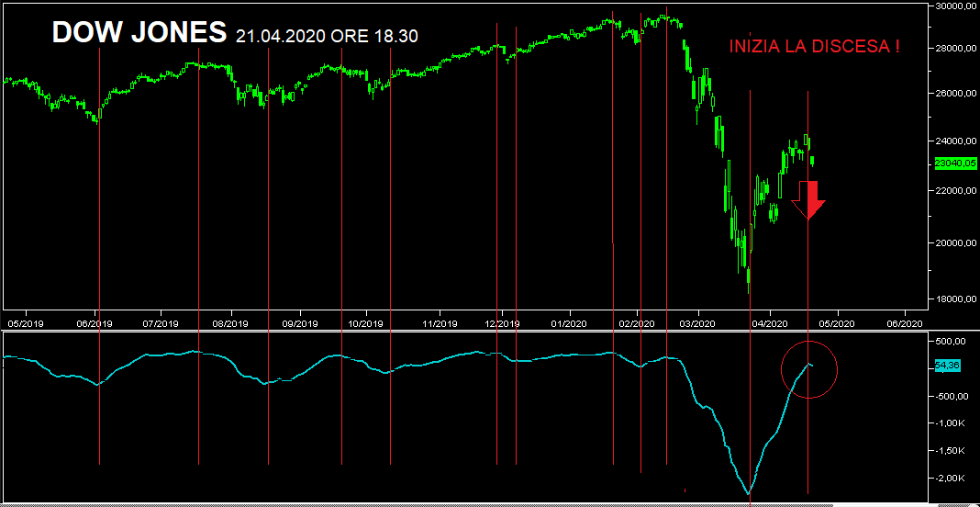Click the 24000,00 price axis label
This screenshot has height=507, width=980.
(x=955, y=141)
